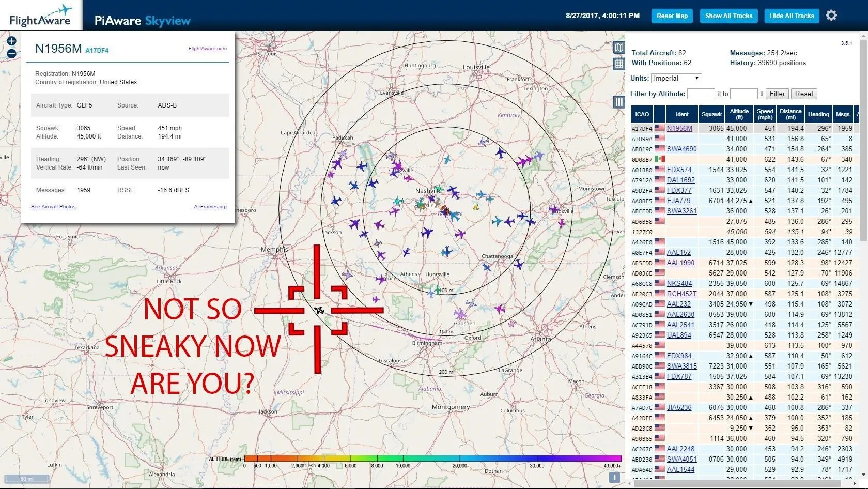Open FlightAware.com link in info panel

(x=208, y=49)
